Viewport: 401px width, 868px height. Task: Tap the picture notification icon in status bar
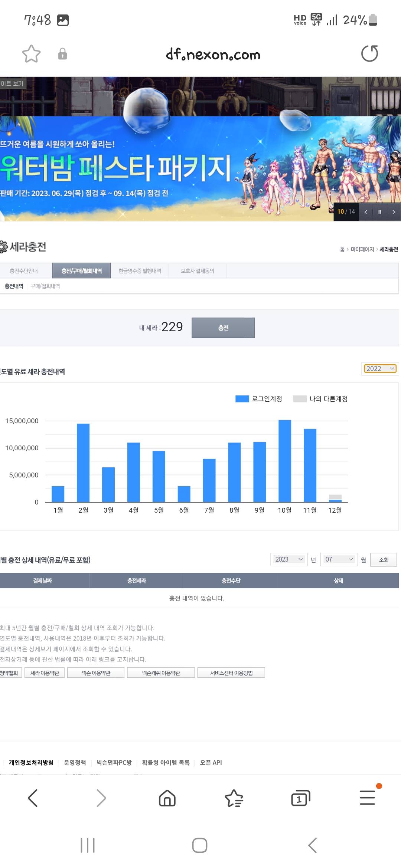pos(63,20)
